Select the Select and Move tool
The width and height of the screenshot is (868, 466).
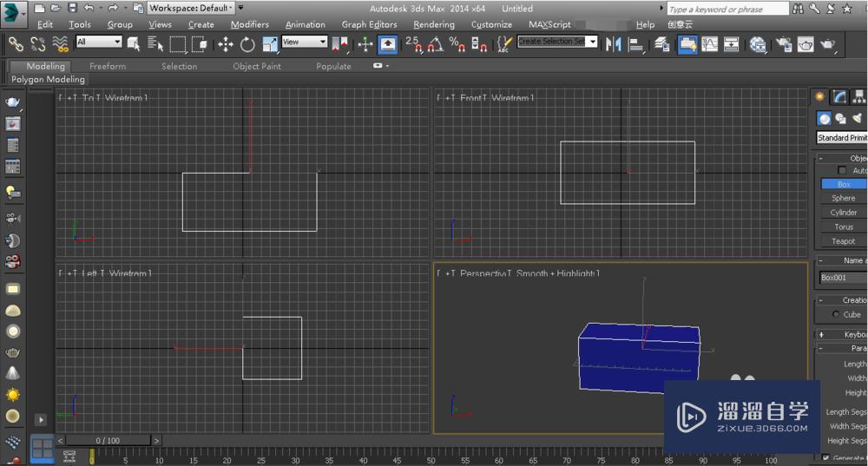[x=225, y=44]
